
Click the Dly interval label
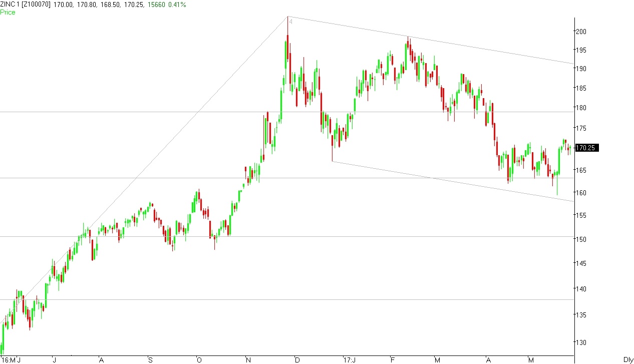[x=628, y=359]
